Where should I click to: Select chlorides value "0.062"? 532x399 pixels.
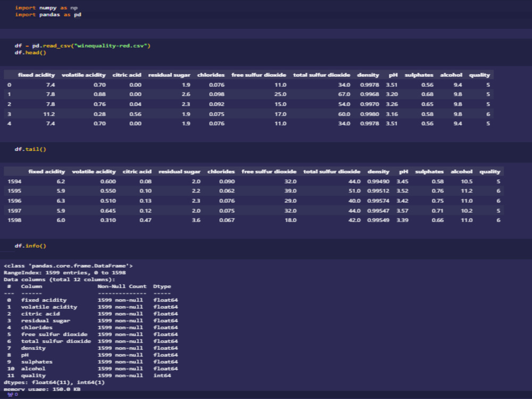tap(227, 191)
